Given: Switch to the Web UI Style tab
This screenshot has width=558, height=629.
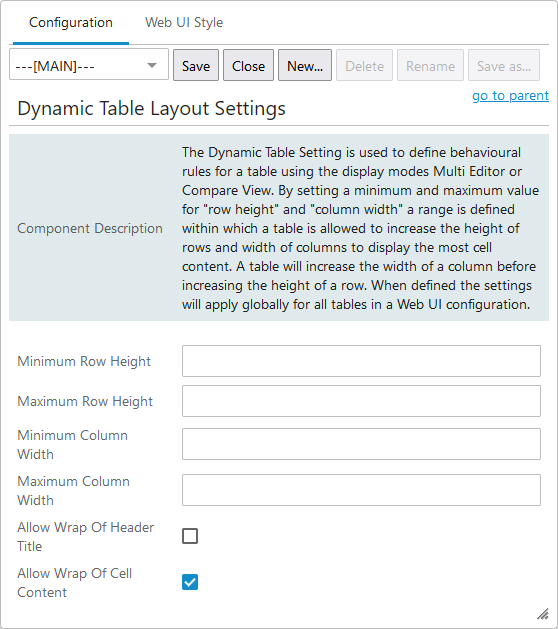Looking at the screenshot, I should coord(184,22).
